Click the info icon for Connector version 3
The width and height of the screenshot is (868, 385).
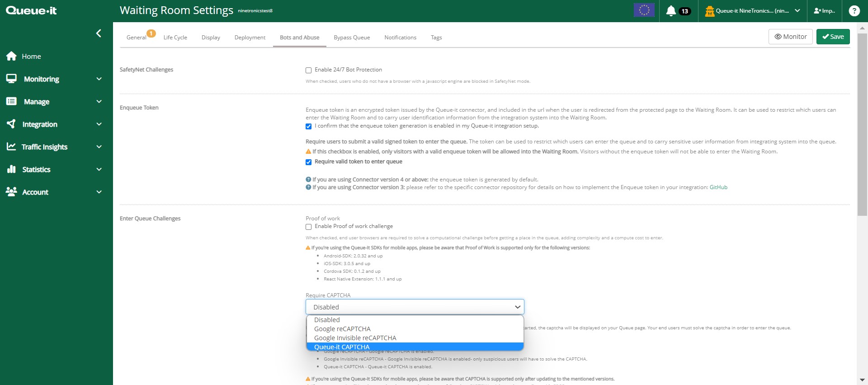click(x=308, y=187)
